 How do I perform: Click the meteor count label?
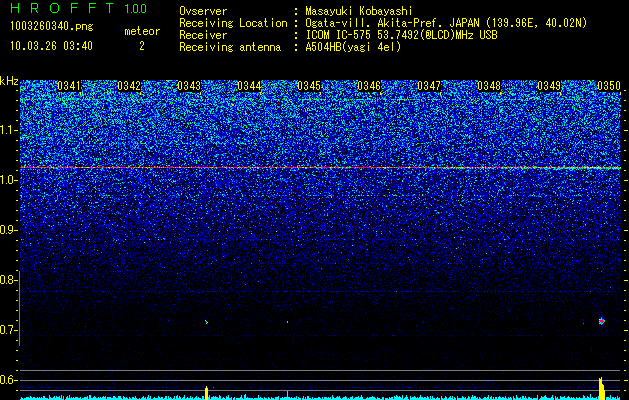click(142, 31)
